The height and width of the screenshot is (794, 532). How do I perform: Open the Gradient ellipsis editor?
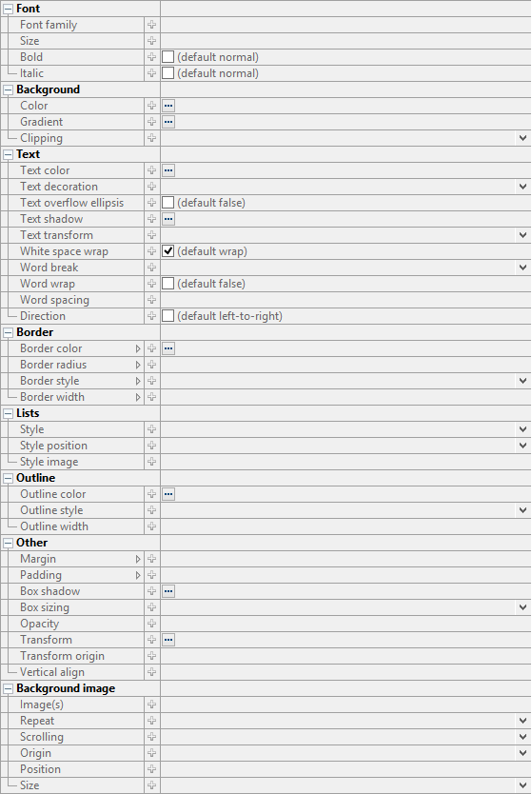(x=168, y=122)
